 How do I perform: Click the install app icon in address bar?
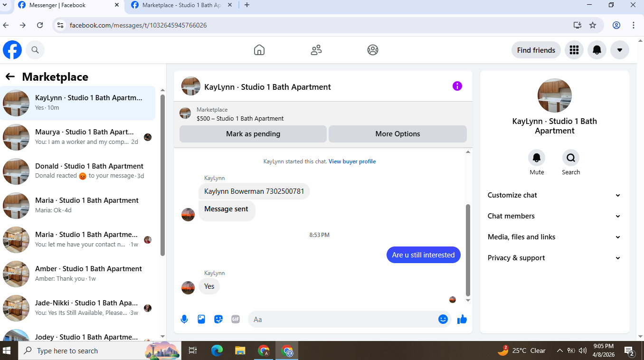click(x=577, y=25)
